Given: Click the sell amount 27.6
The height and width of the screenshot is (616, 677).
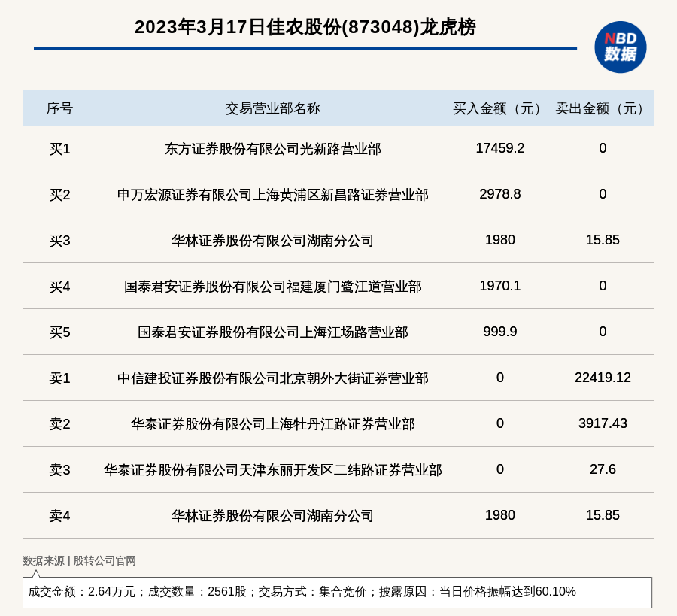Looking at the screenshot, I should [x=603, y=469].
